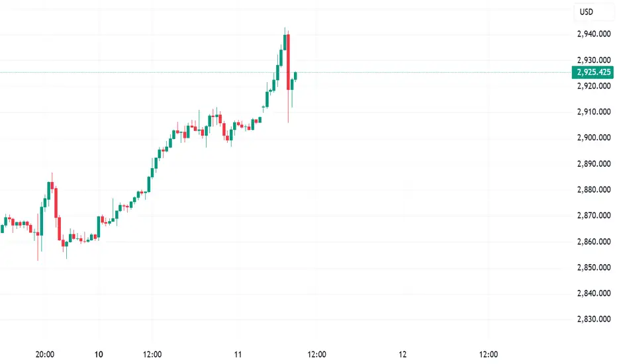Click the latest green candle at current price
The height and width of the screenshot is (364, 617).
tap(295, 75)
